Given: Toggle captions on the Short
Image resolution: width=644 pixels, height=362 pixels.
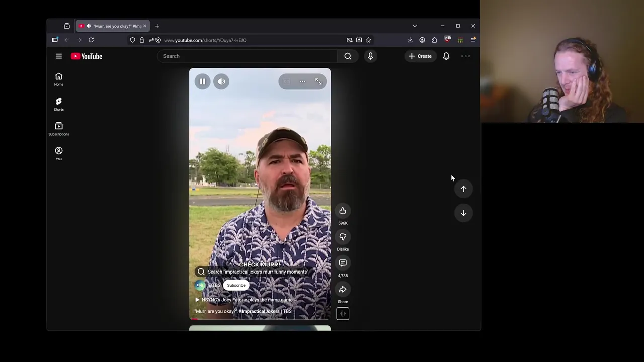Looking at the screenshot, I should (x=286, y=81).
